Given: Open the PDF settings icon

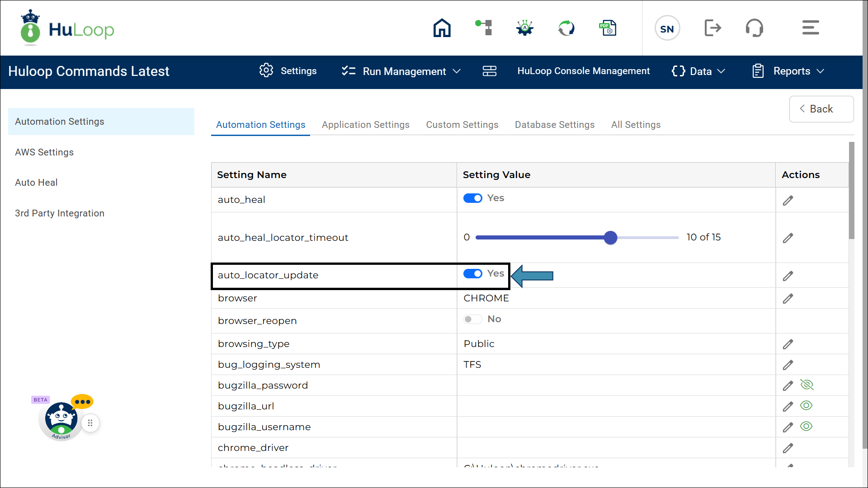Looking at the screenshot, I should pyautogui.click(x=608, y=28).
